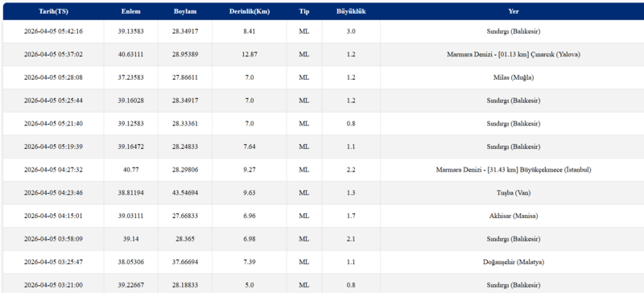Select depth value 12.87

pyautogui.click(x=250, y=54)
